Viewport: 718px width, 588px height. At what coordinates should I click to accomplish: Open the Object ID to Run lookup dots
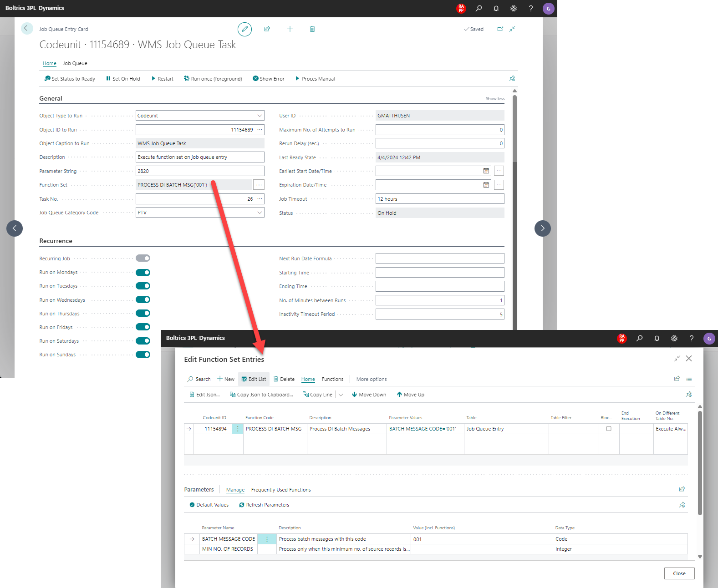coord(260,130)
